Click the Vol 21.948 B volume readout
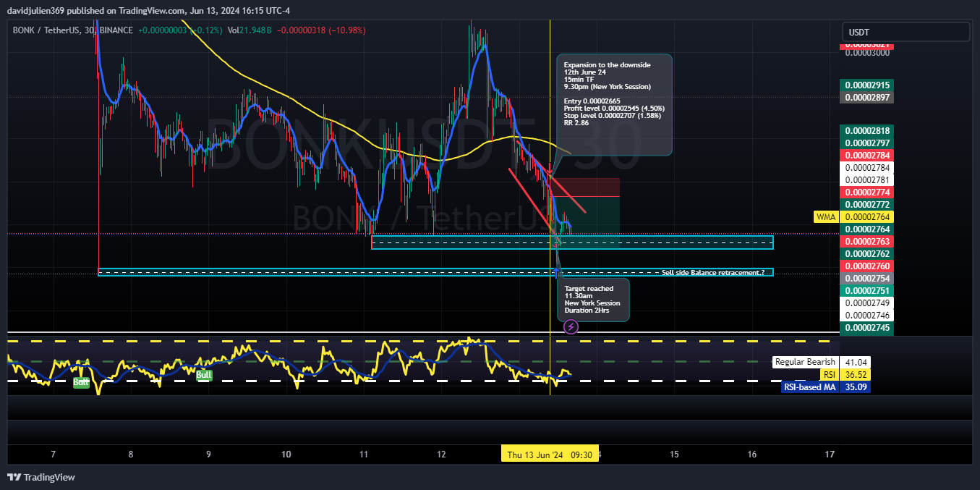980x490 pixels. (x=250, y=30)
